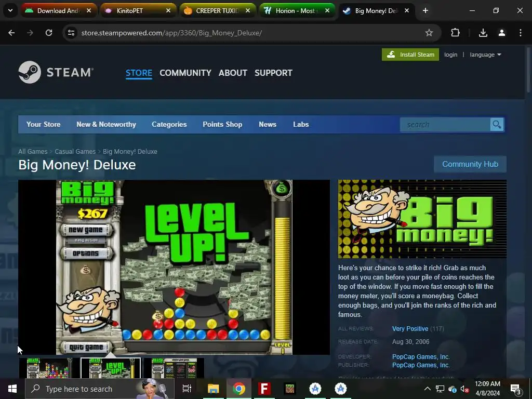Screen dimensions: 532x399
Task: Open the ABOUT menu item
Action: [x=233, y=73]
